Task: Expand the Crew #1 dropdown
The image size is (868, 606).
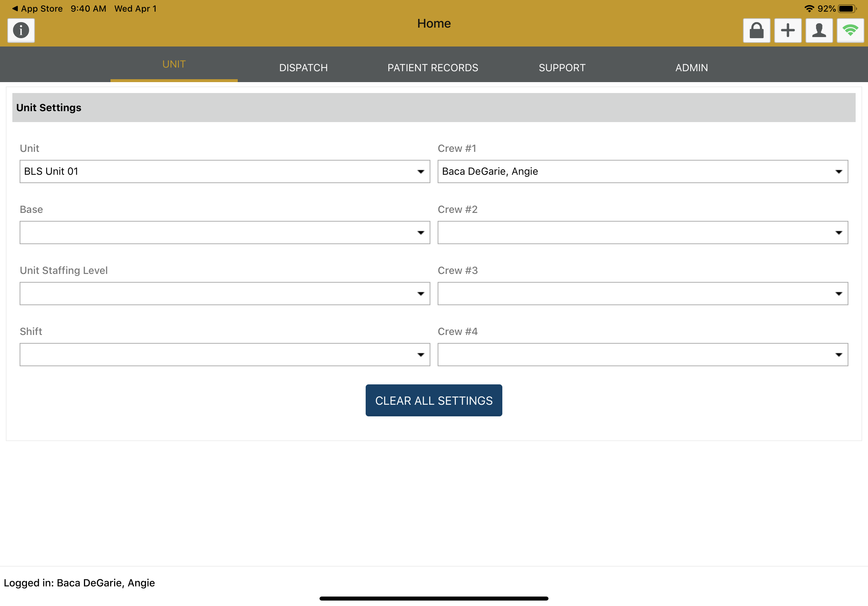Action: coord(642,171)
